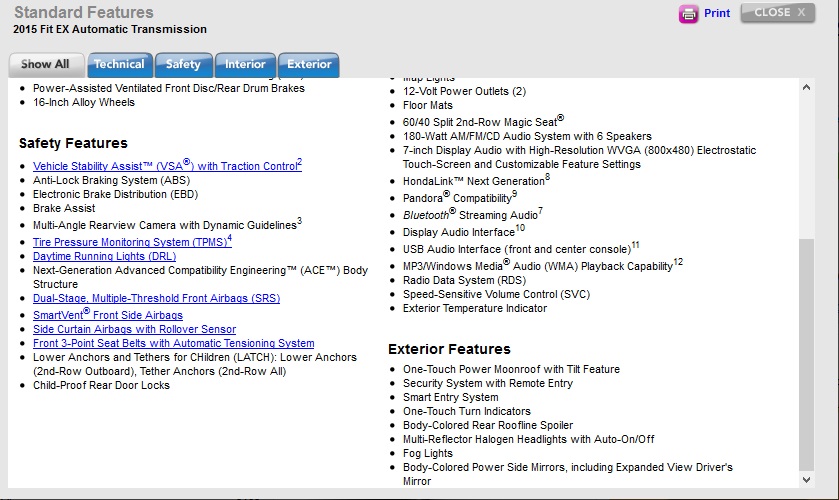Open Vehicle Stability Assist (VSA) link
Viewport: 839px width, 500px height.
pos(167,165)
